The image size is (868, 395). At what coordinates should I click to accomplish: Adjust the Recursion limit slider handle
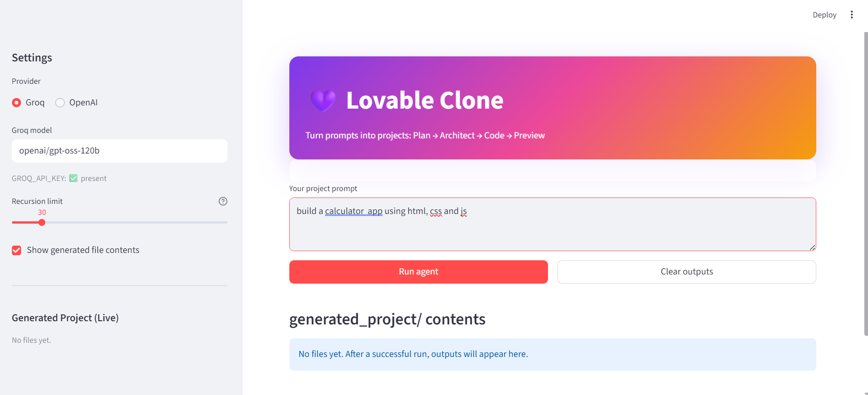[42, 222]
